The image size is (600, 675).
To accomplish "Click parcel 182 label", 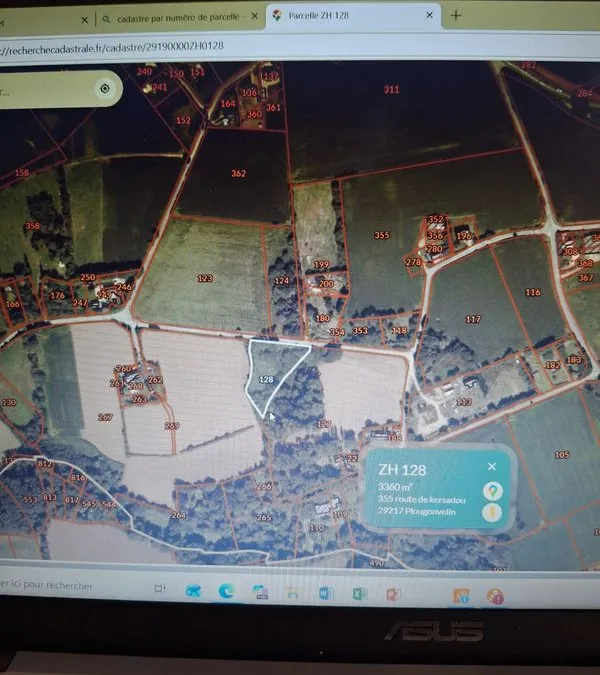I will pyautogui.click(x=553, y=365).
